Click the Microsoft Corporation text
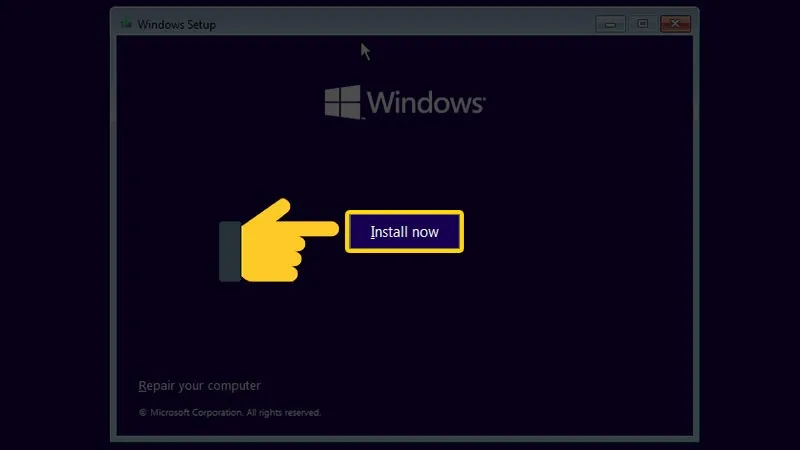Viewport: 800px width, 450px height. point(195,412)
